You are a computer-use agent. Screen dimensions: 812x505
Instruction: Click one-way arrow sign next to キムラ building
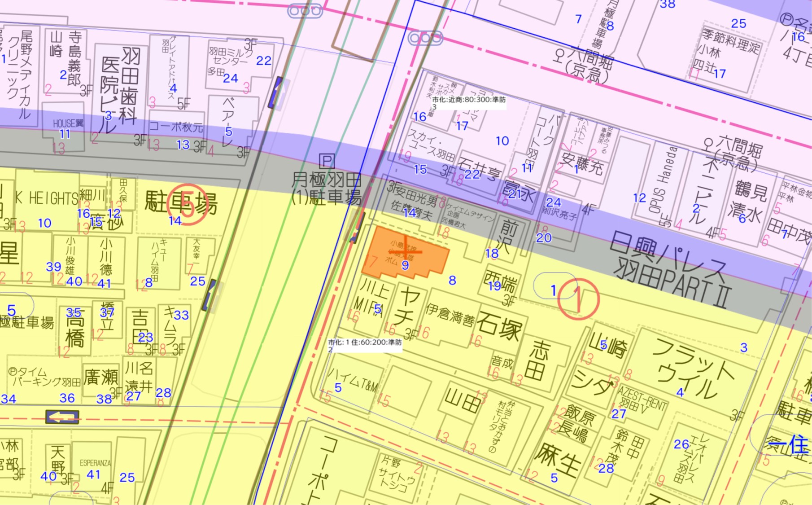pyautogui.click(x=209, y=295)
